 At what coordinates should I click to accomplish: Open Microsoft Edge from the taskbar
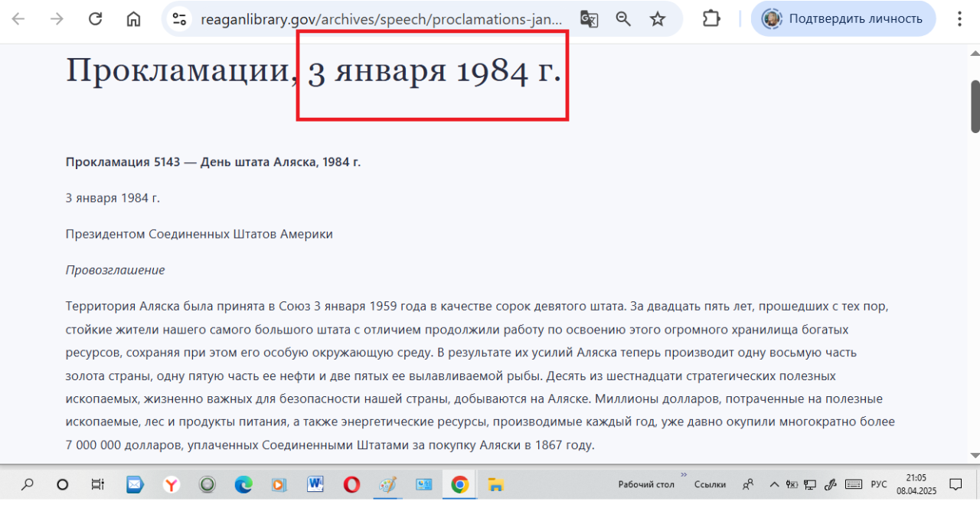243,484
